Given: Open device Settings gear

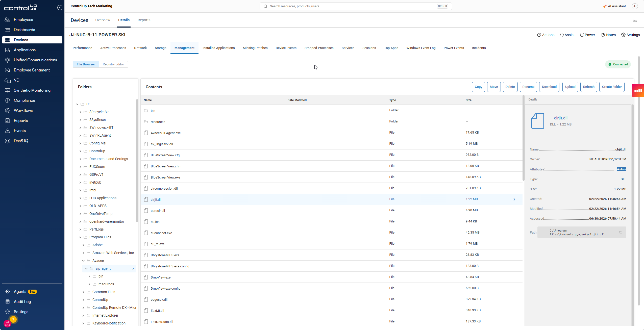Looking at the screenshot, I should point(630,35).
